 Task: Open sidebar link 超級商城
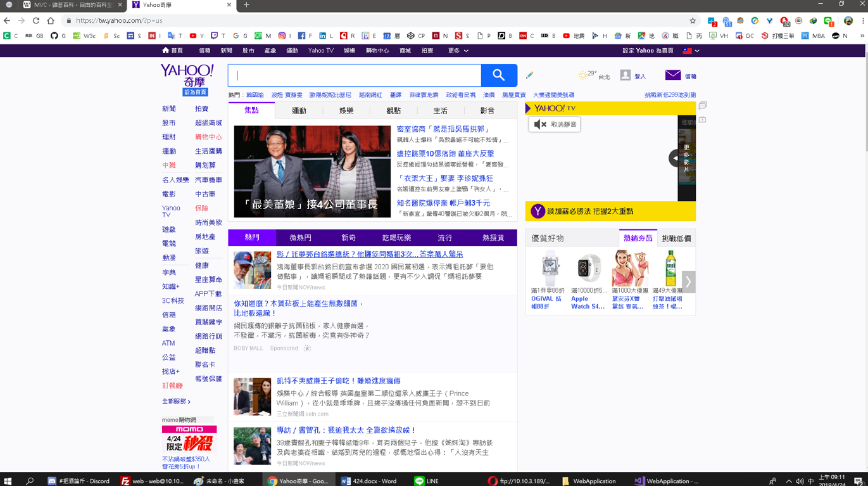point(208,122)
